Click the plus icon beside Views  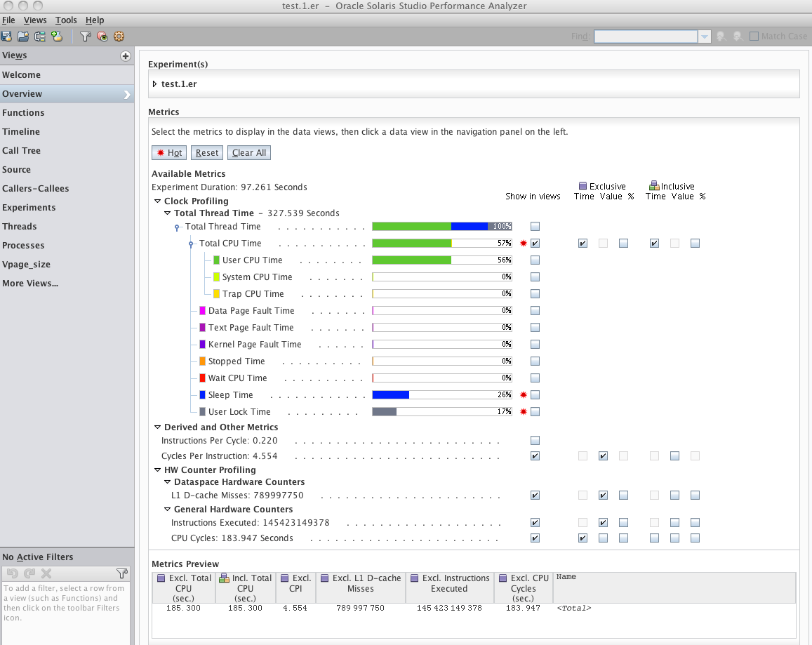pos(126,56)
